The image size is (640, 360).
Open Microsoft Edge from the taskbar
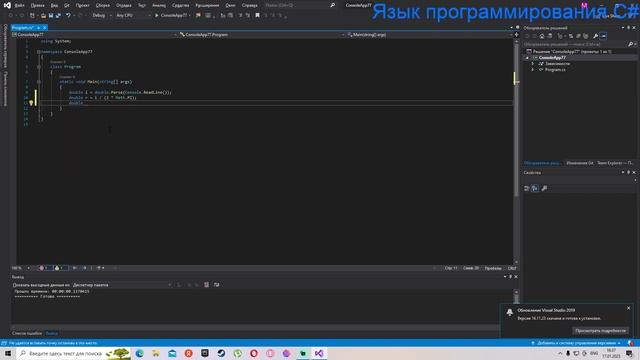pos(140,353)
